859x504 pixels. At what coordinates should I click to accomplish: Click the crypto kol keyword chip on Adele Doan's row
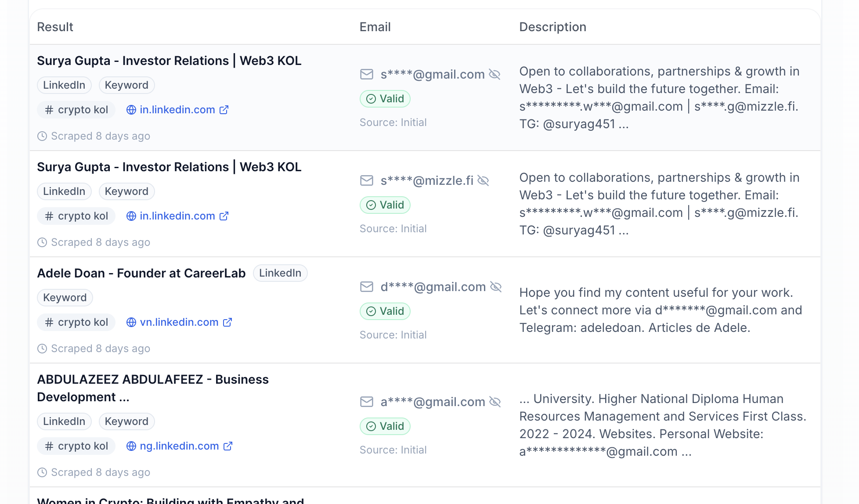76,322
